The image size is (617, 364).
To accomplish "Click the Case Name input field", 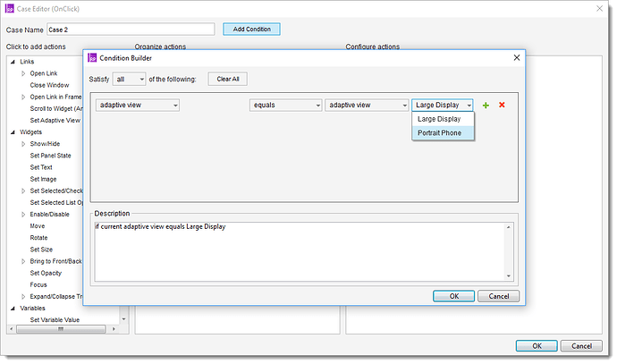I will click(131, 29).
